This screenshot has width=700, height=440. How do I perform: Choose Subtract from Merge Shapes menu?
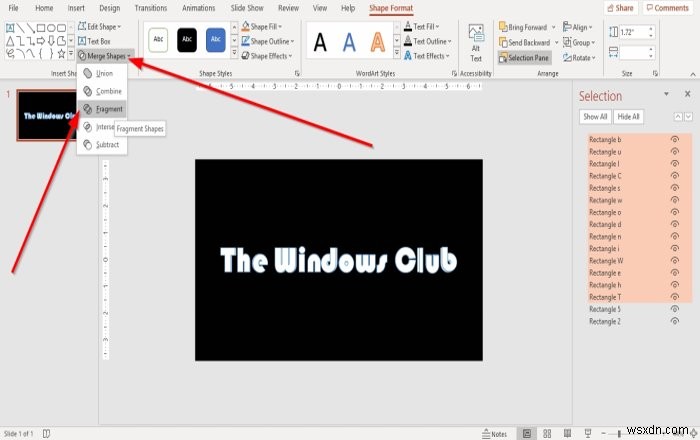[102, 145]
